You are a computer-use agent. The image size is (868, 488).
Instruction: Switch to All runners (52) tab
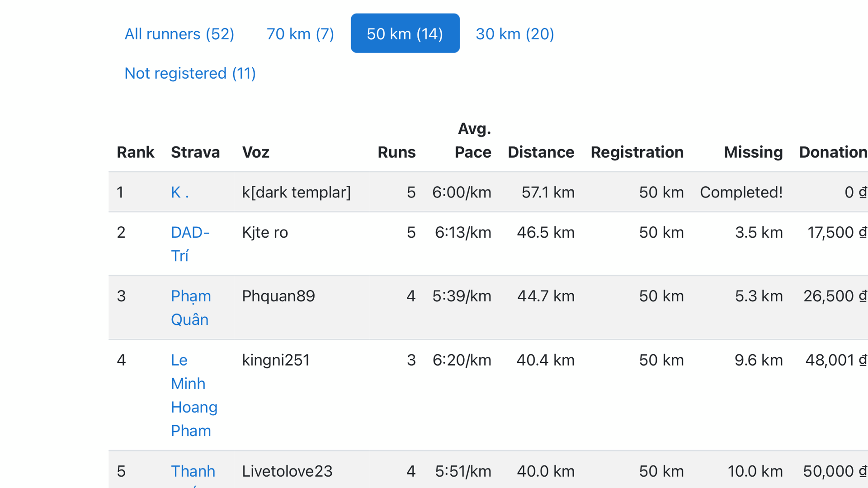click(x=179, y=33)
